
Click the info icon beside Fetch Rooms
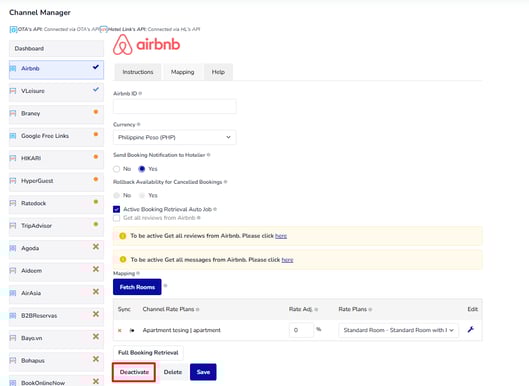coord(165,286)
